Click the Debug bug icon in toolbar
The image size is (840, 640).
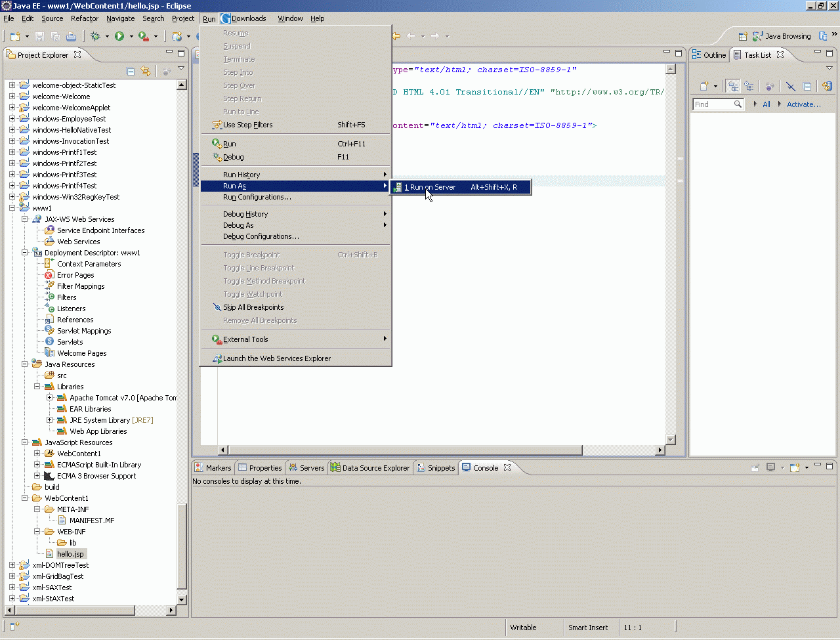(x=96, y=37)
